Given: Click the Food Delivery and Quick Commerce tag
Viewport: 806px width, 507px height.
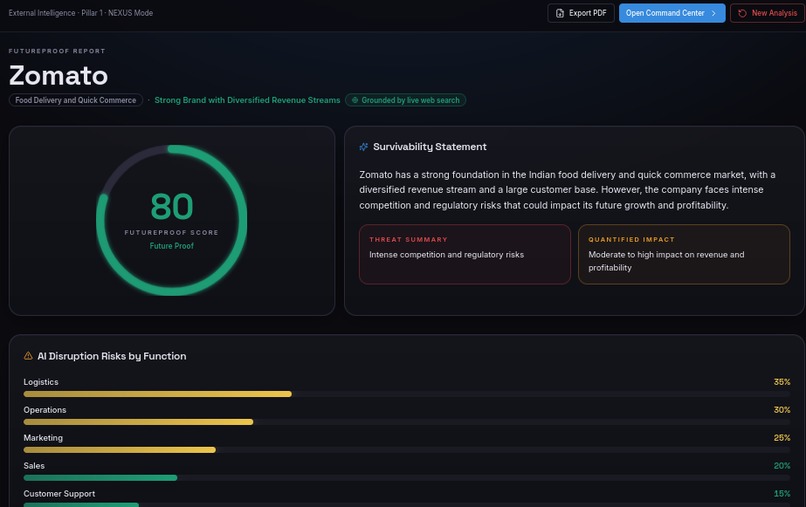Looking at the screenshot, I should [76, 100].
